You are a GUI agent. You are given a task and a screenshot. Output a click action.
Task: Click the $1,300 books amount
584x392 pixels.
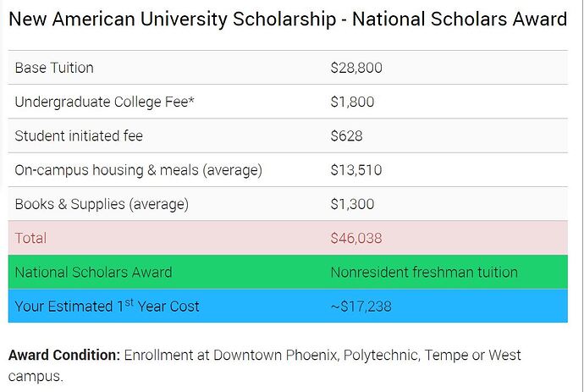click(352, 204)
